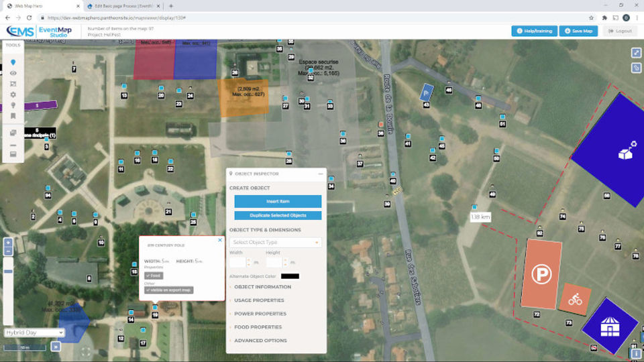644x362 pixels.
Task: Expand Object Information section
Action: [x=262, y=287]
